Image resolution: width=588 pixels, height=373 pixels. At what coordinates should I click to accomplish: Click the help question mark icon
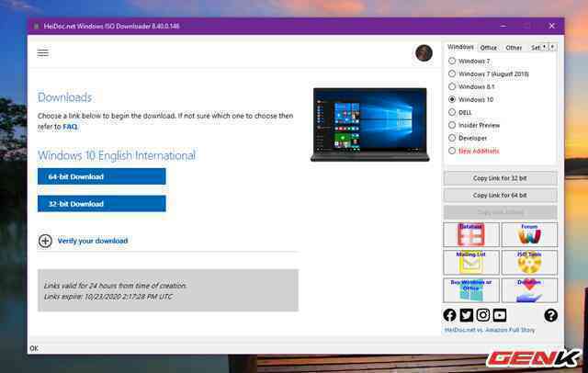click(x=551, y=315)
